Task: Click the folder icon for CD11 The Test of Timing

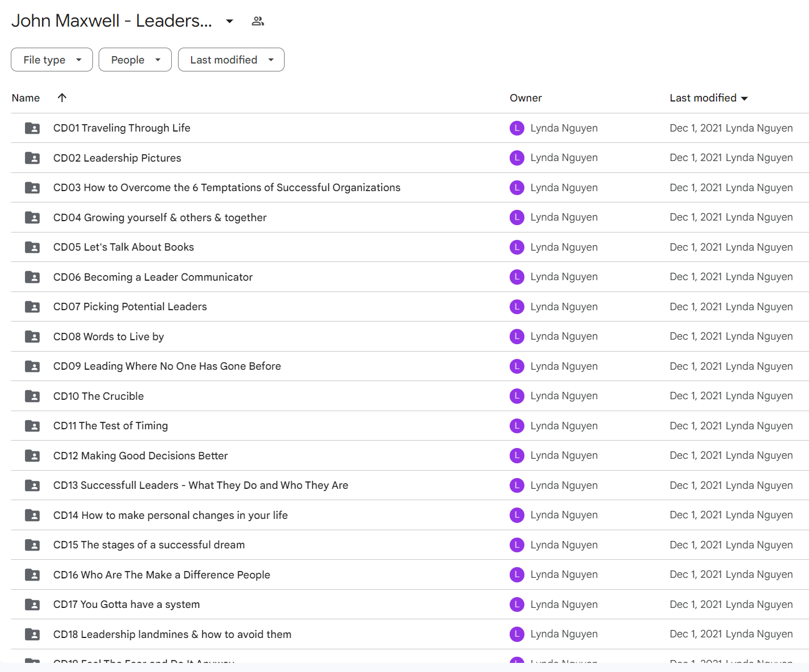Action: pos(32,426)
